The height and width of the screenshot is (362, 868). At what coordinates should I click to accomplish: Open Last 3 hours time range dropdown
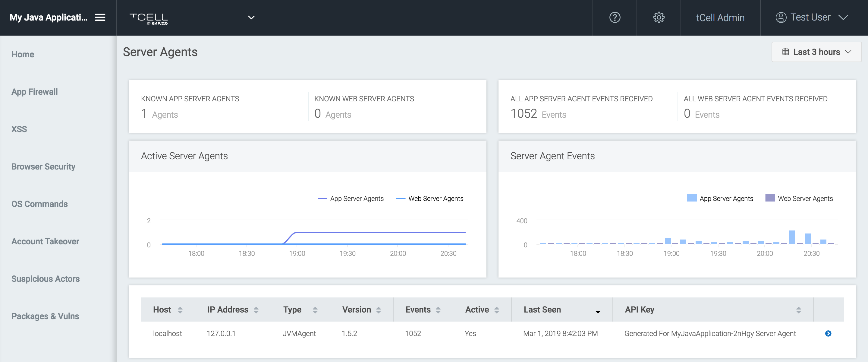[816, 52]
